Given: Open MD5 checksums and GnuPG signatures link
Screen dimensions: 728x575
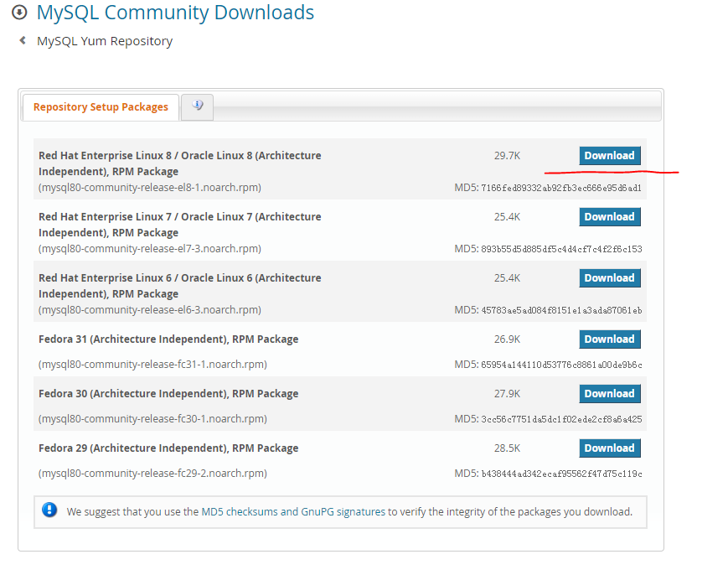Looking at the screenshot, I should pos(293,512).
